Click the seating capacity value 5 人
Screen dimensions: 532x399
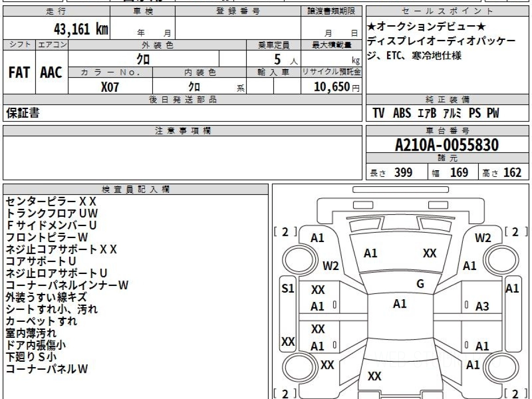tap(286, 59)
